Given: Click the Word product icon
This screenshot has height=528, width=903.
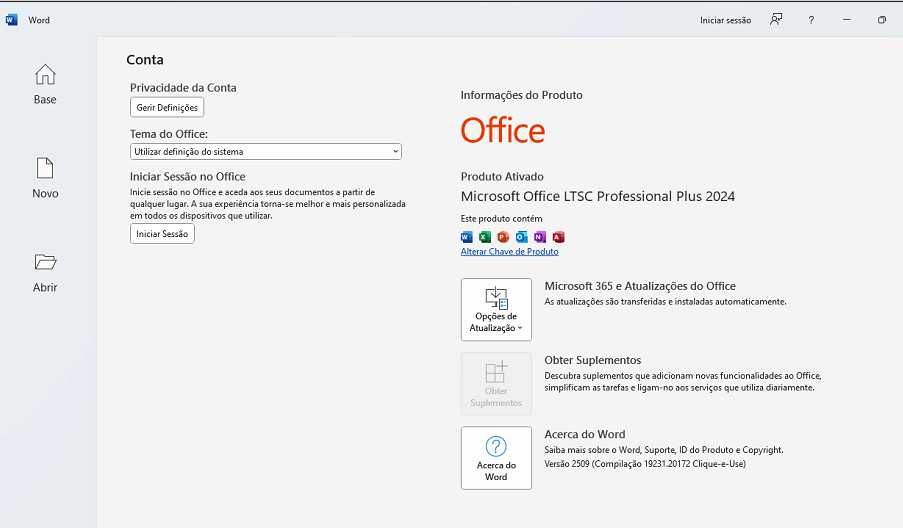Looking at the screenshot, I should coord(466,237).
